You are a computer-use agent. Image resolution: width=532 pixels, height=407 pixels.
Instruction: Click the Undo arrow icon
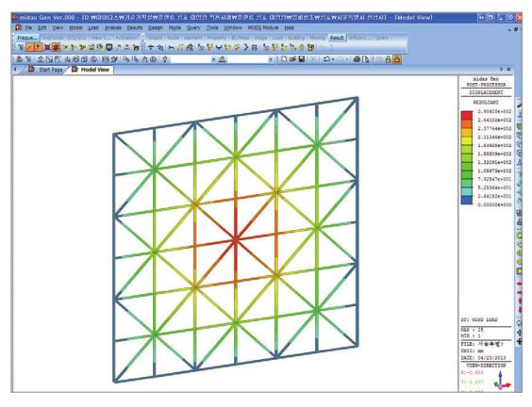pyautogui.click(x=326, y=59)
